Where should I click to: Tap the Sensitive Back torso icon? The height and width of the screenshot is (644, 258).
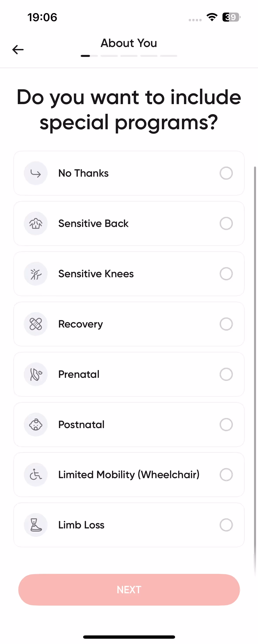tap(36, 223)
